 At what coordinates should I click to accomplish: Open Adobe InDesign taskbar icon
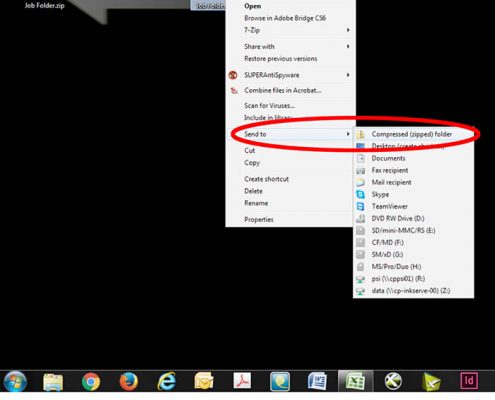tap(469, 381)
